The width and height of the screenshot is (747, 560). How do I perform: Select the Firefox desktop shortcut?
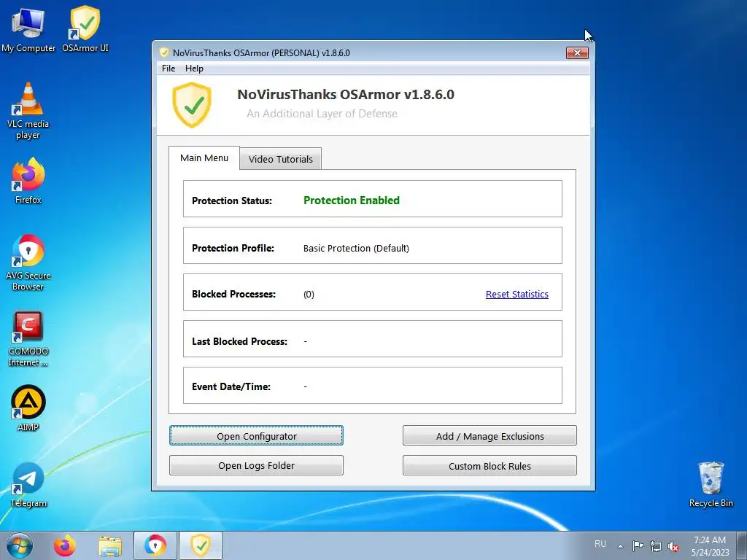(28, 181)
